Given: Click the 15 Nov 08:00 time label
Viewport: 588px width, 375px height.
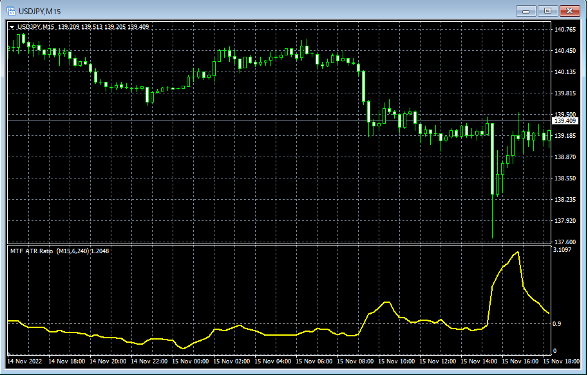Looking at the screenshot, I should (356, 361).
